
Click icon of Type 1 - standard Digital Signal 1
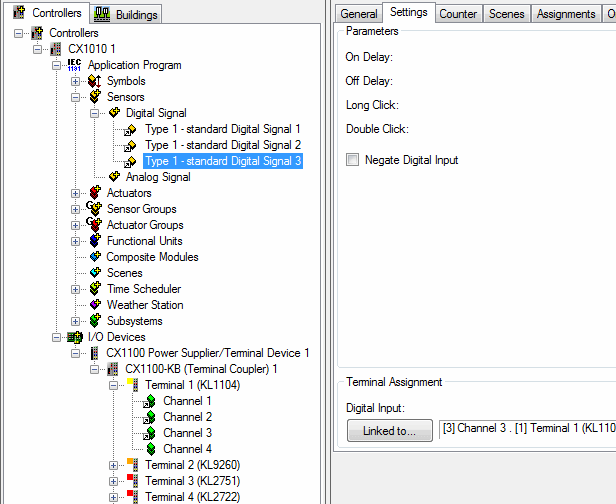click(x=130, y=130)
